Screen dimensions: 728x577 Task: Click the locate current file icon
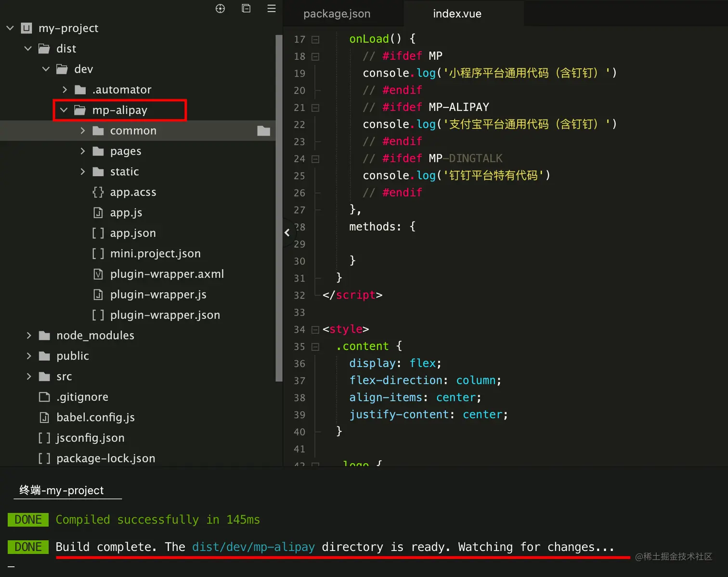[220, 8]
